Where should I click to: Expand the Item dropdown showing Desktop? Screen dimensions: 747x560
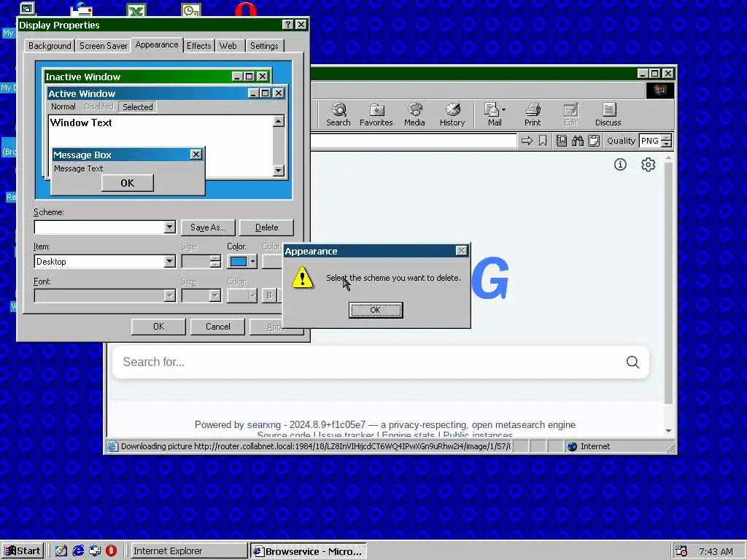(x=169, y=262)
